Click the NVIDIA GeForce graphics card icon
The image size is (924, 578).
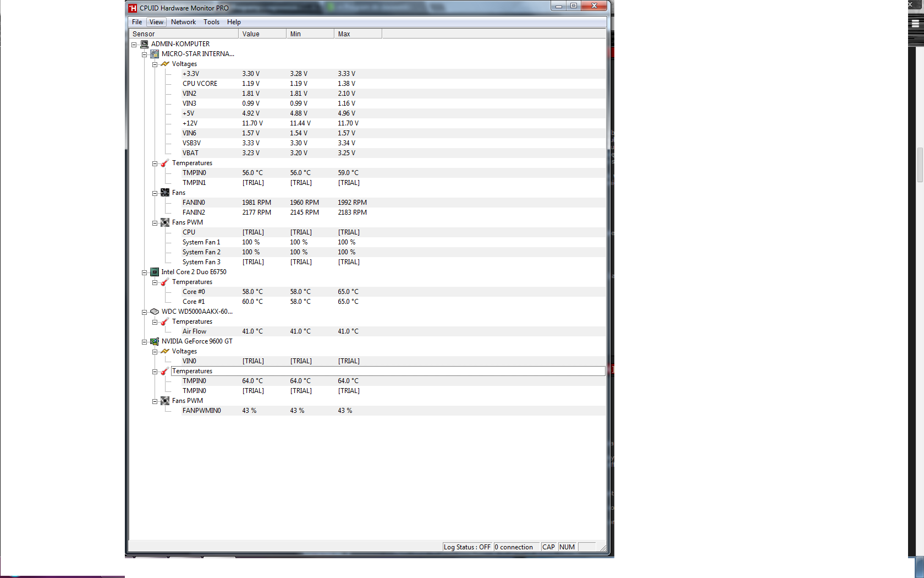155,341
